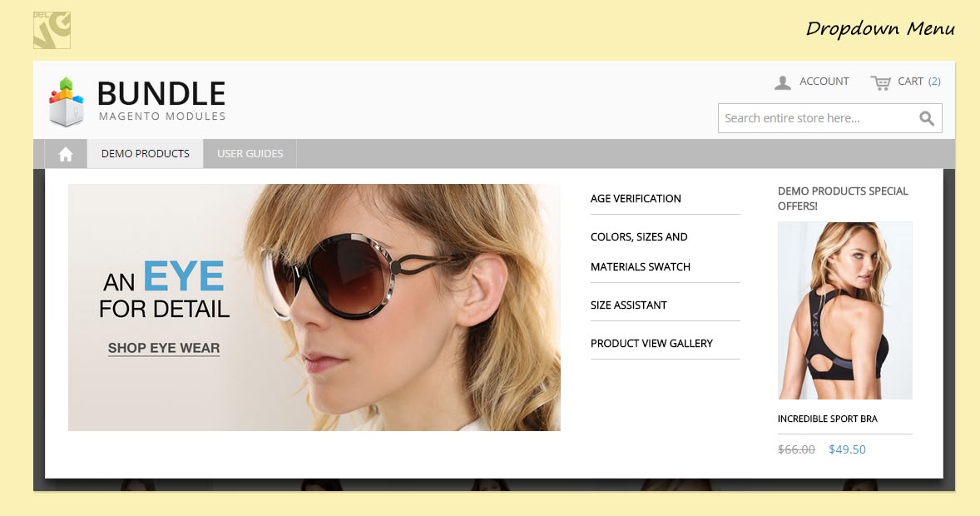This screenshot has height=516, width=980.
Task: Click the cart item count (2)
Action: click(934, 82)
